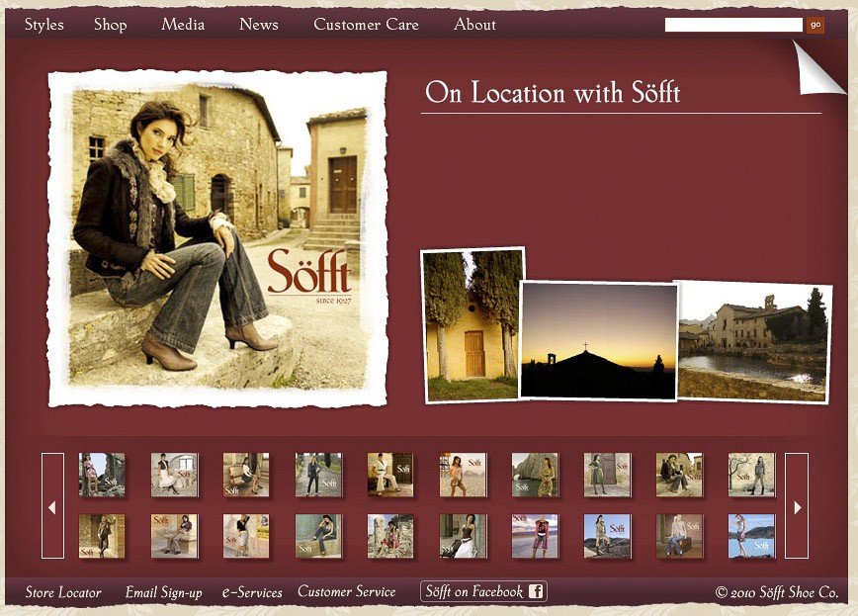This screenshot has width=858, height=616.
Task: Select the thumbnail of the woman in the red coat
Action: coord(535,536)
